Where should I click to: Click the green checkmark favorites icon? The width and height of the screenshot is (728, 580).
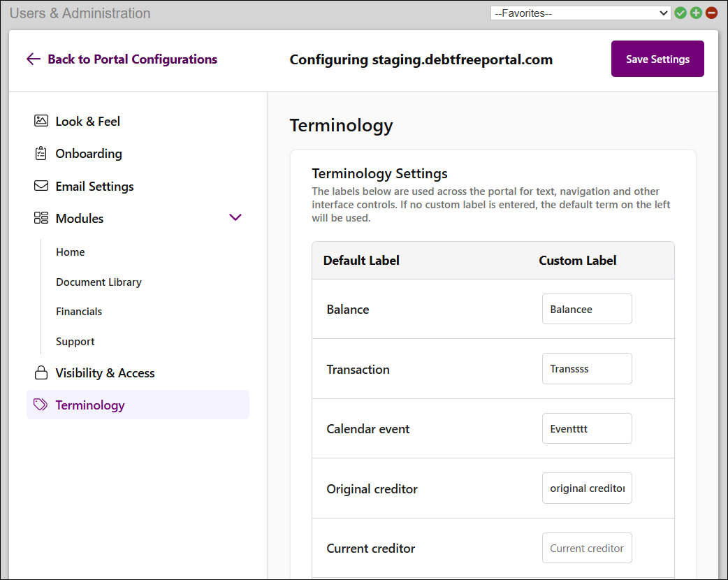[x=680, y=13]
